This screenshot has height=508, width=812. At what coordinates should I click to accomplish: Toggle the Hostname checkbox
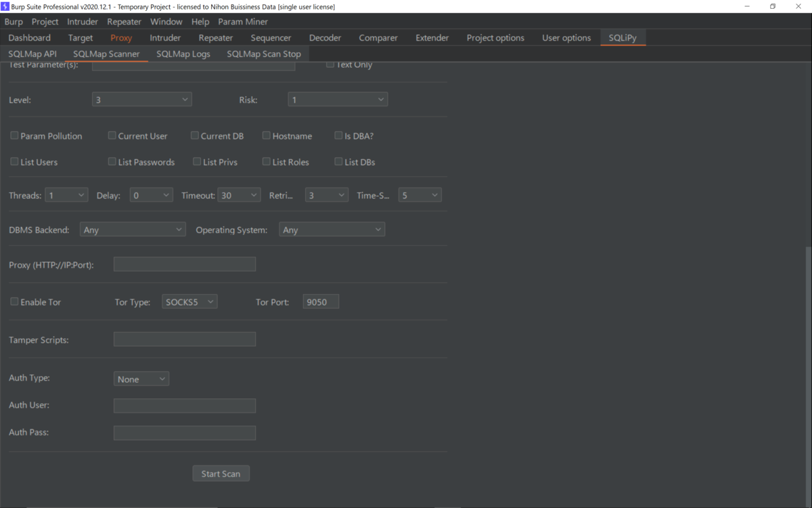267,135
